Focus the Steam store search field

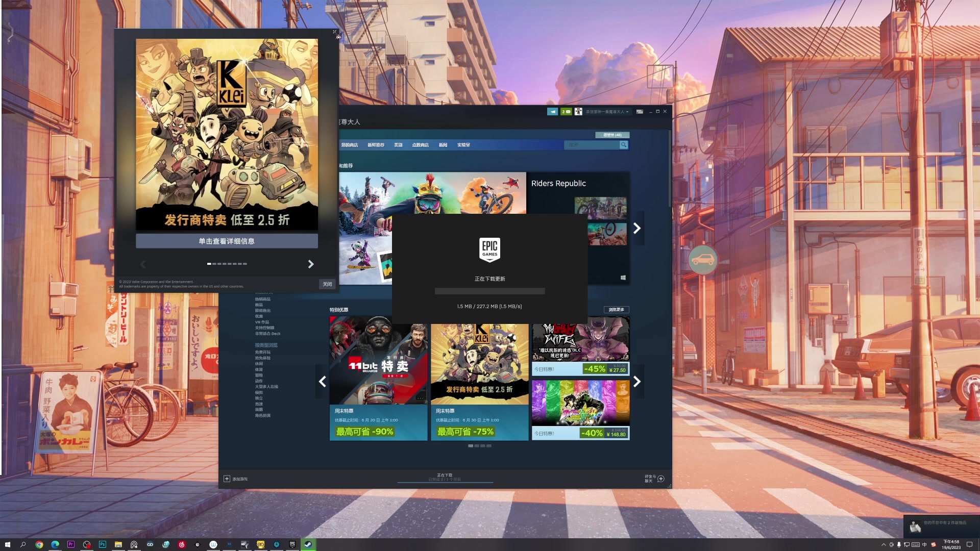(x=592, y=145)
